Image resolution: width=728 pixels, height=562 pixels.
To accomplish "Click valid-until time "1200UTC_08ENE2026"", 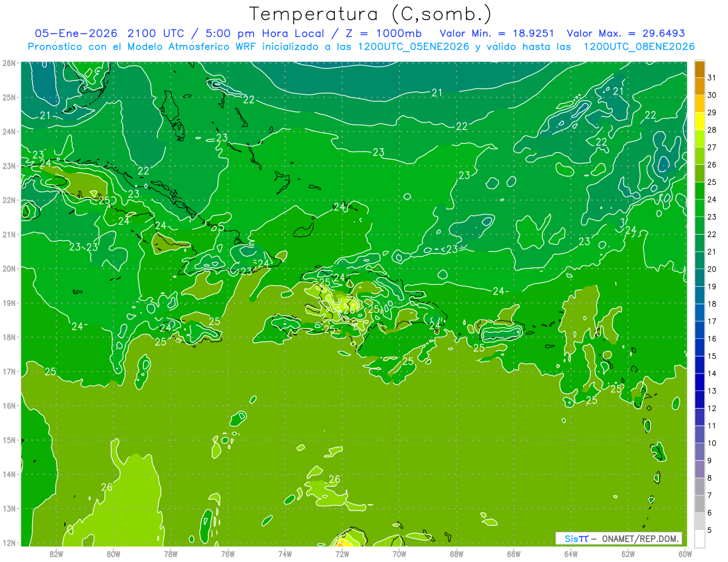I will click(639, 47).
